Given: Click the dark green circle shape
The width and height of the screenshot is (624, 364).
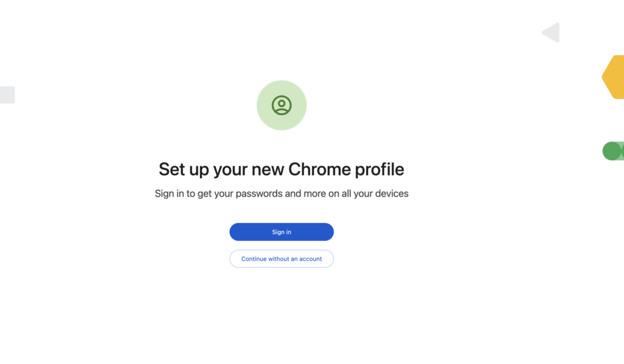Looking at the screenshot, I should pos(611,151).
